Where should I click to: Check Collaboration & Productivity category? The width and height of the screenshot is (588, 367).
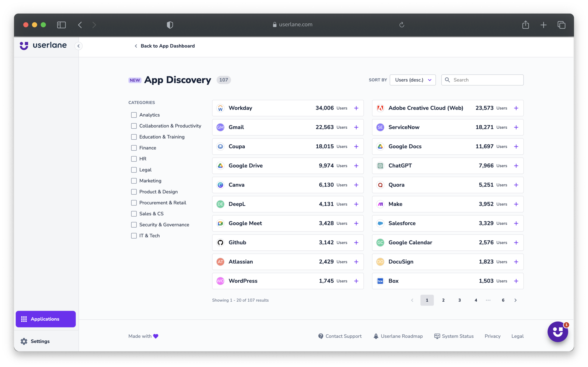134,126
